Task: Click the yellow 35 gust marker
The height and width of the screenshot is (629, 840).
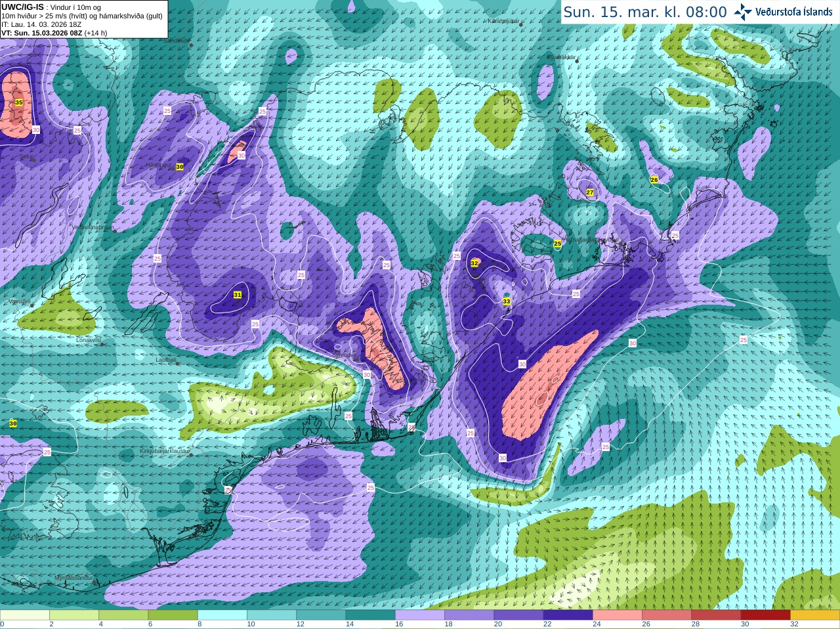Action: coord(19,102)
